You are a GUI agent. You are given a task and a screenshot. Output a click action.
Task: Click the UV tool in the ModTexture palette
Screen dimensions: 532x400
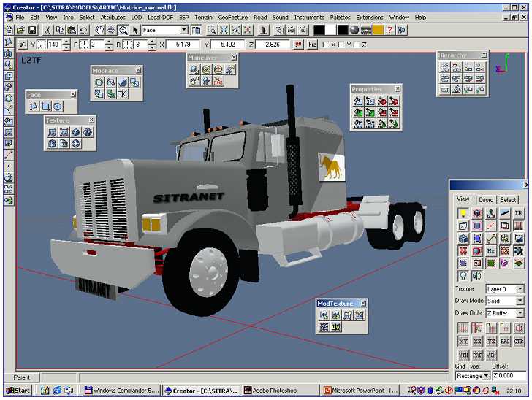(336, 327)
